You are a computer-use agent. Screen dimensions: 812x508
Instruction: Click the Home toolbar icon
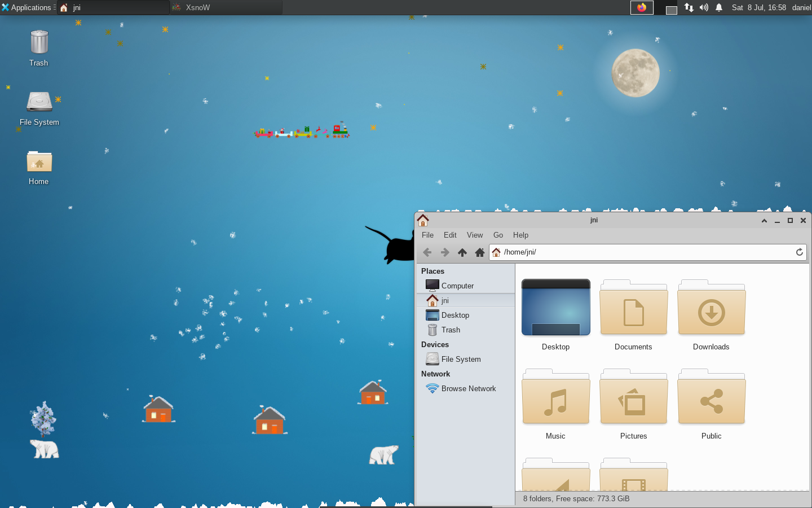[x=479, y=252]
